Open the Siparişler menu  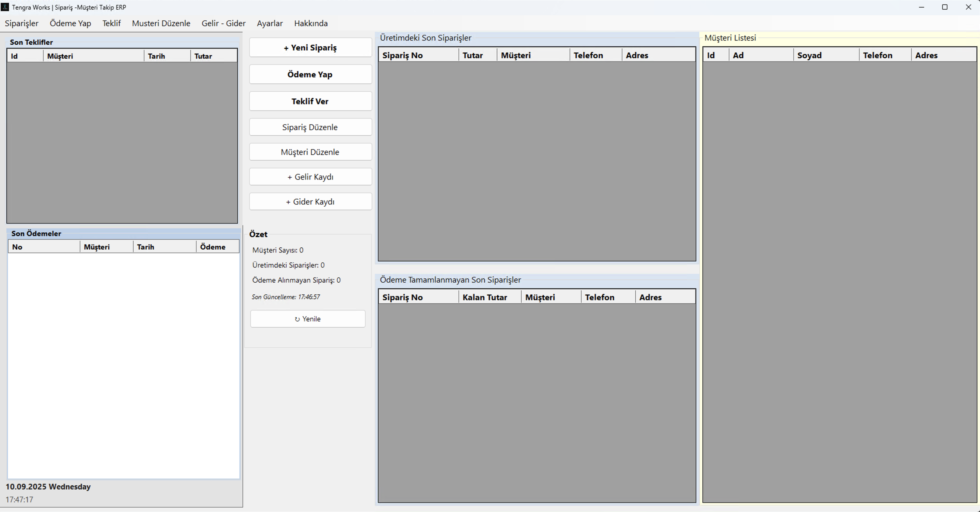tap(22, 23)
